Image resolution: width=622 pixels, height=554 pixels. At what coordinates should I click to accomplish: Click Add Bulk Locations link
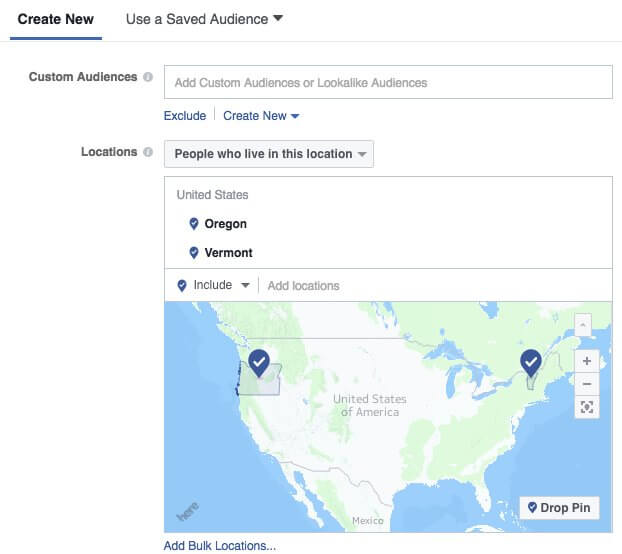coord(220,546)
